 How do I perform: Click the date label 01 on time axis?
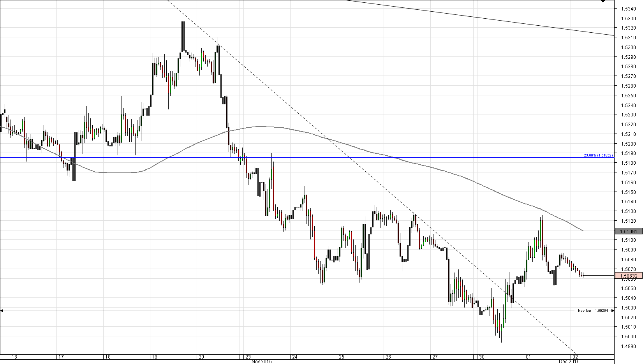point(528,357)
